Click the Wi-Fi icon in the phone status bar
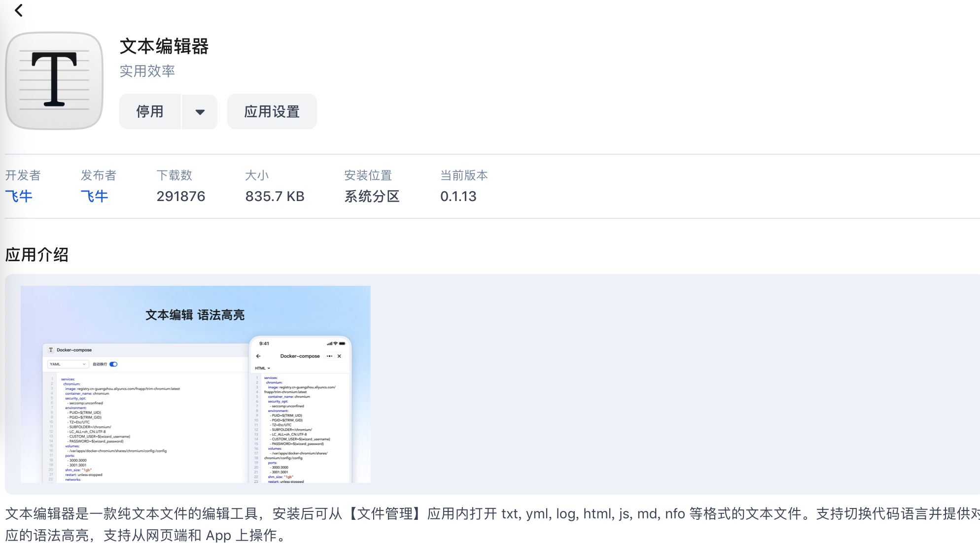980x543 pixels. (x=335, y=343)
